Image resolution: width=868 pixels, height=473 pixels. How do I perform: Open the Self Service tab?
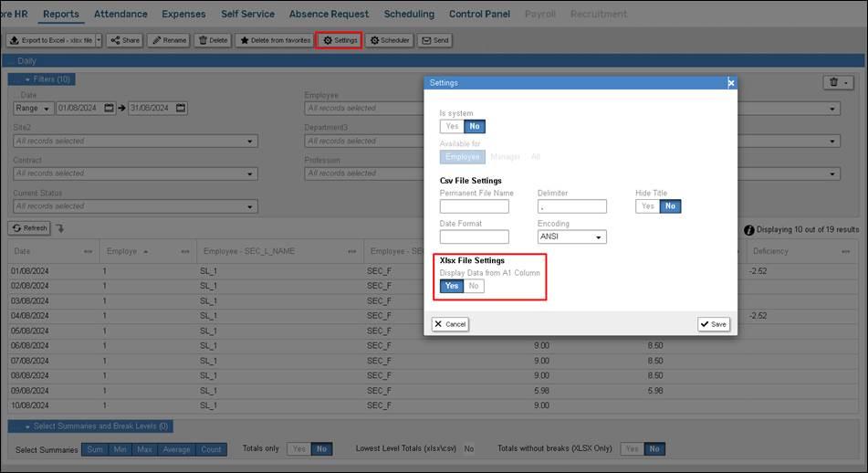click(247, 14)
